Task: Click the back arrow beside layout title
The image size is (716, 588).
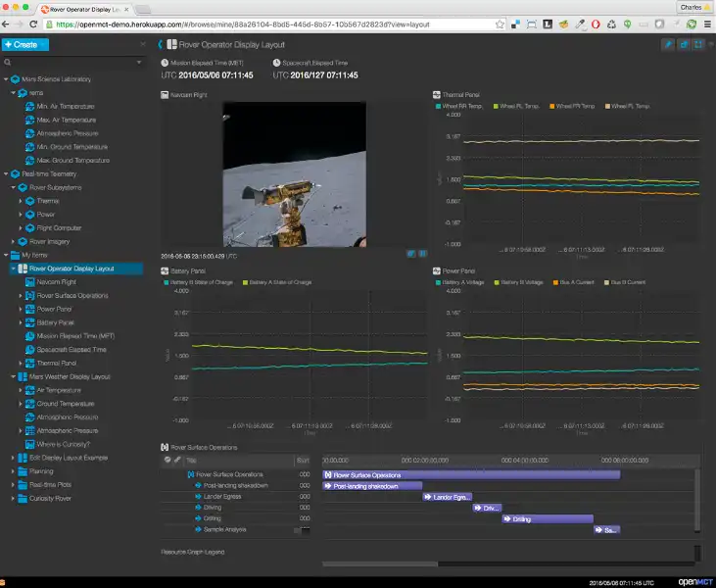Action: pyautogui.click(x=161, y=44)
